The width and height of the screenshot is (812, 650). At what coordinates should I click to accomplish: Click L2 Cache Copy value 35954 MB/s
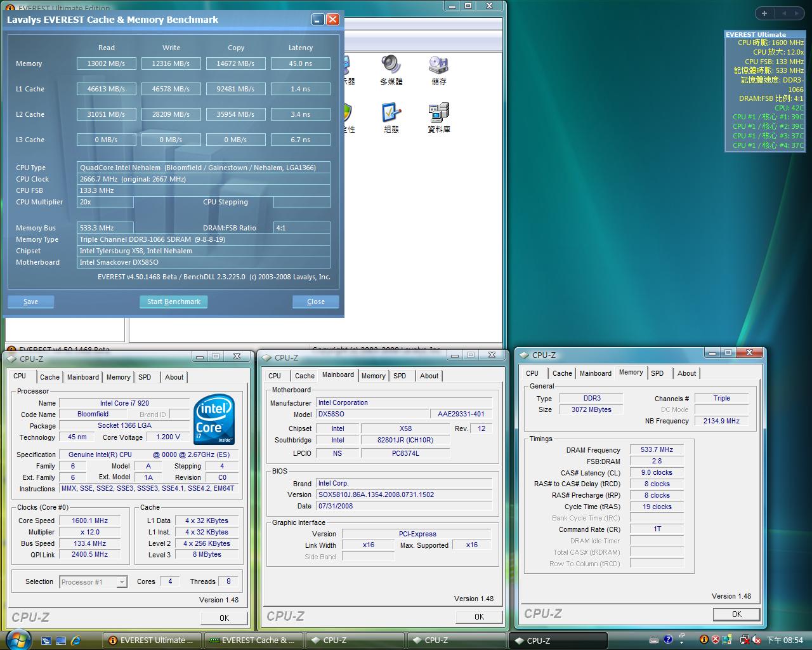pos(235,114)
